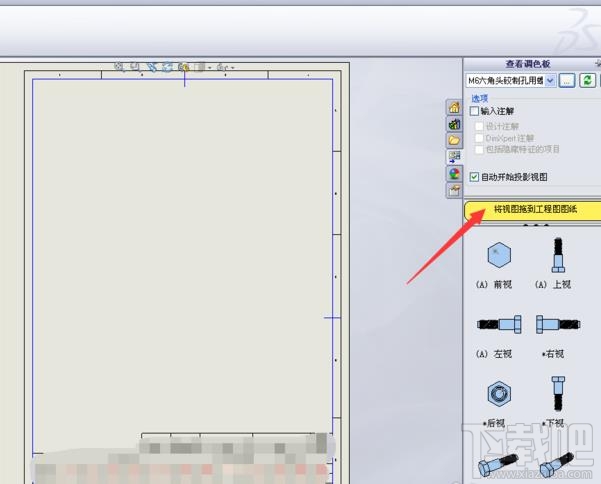Select the right isometric bolt thumbnail
Image resolution: width=601 pixels, height=484 pixels.
pos(557,464)
